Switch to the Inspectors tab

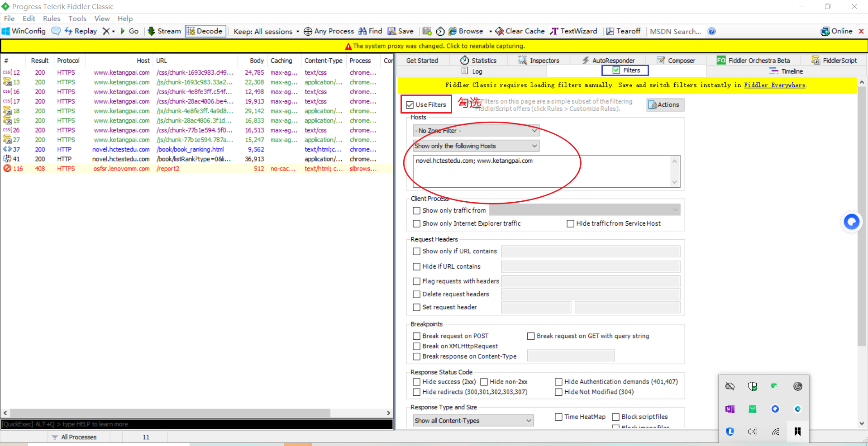pos(539,61)
